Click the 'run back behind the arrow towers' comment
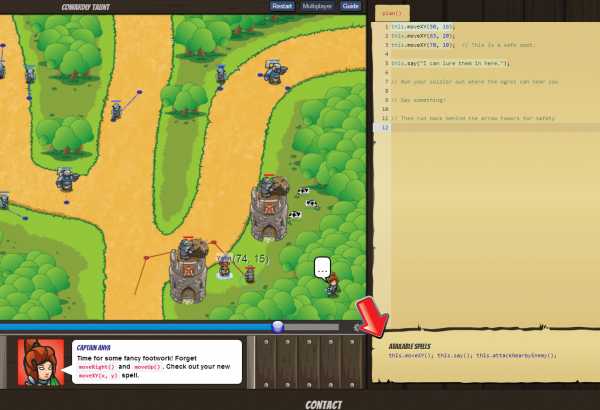The width and height of the screenshot is (600, 410). (473, 118)
